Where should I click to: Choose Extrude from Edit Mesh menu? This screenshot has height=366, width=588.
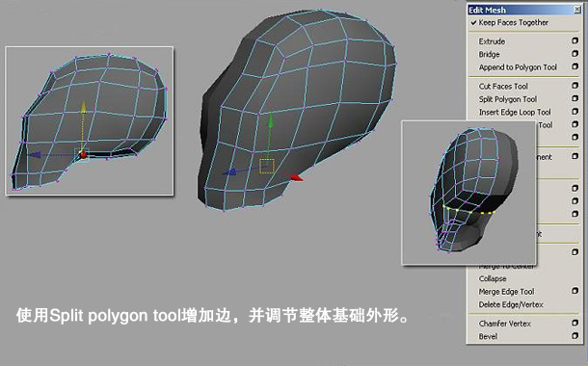pos(492,41)
